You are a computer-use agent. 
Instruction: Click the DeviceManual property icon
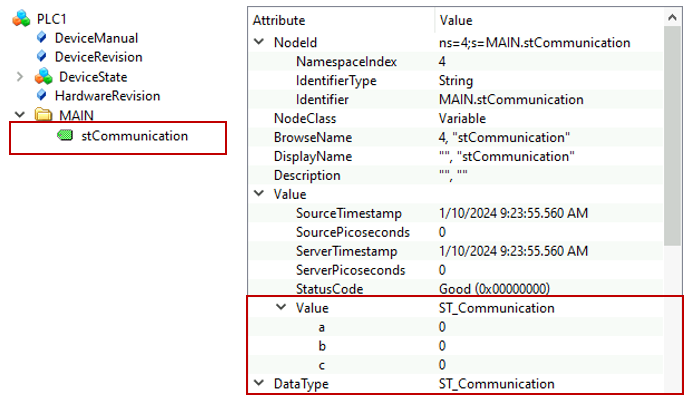click(x=42, y=38)
